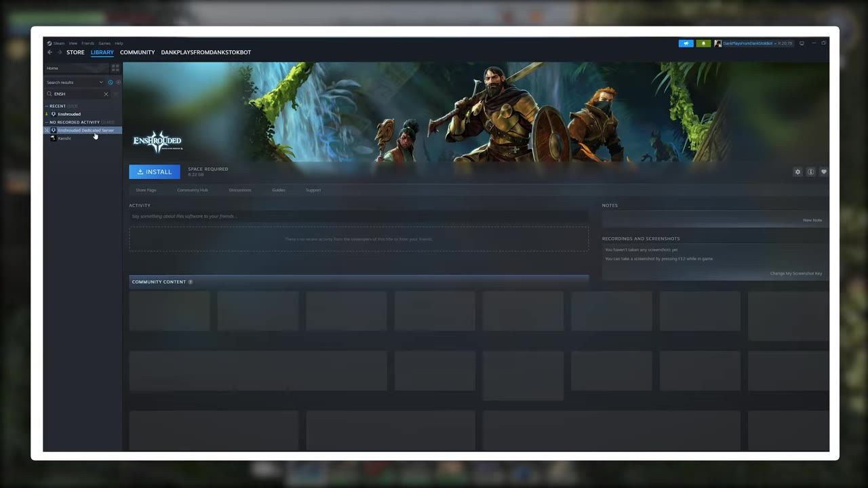Click the Enshrouded logo on the banner
This screenshot has height=488, width=868.
point(157,142)
